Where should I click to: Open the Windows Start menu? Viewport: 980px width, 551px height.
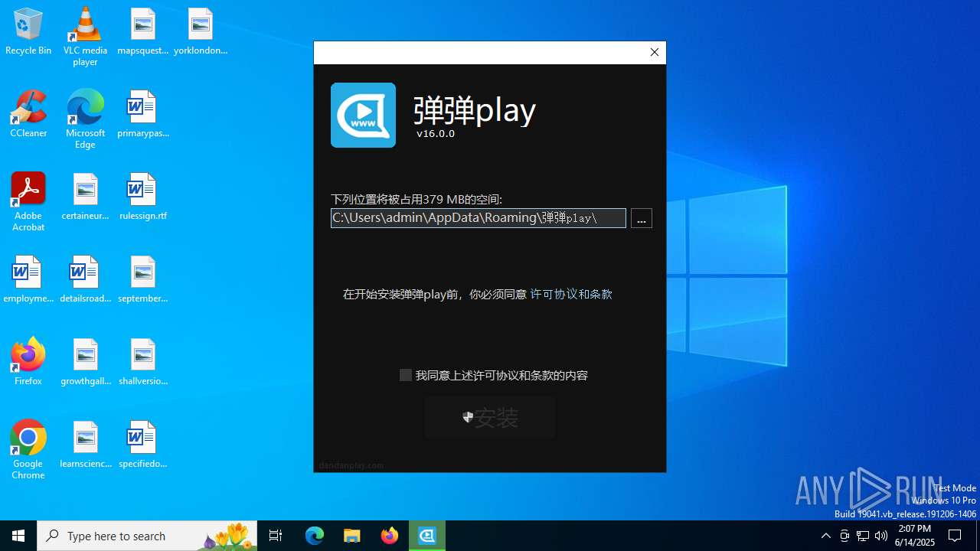click(x=18, y=536)
